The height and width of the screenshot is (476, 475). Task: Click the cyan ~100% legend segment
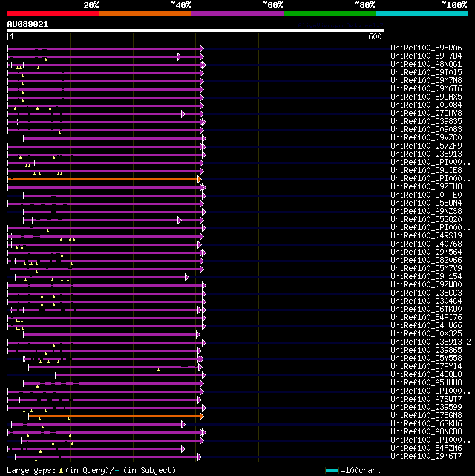tap(422, 13)
